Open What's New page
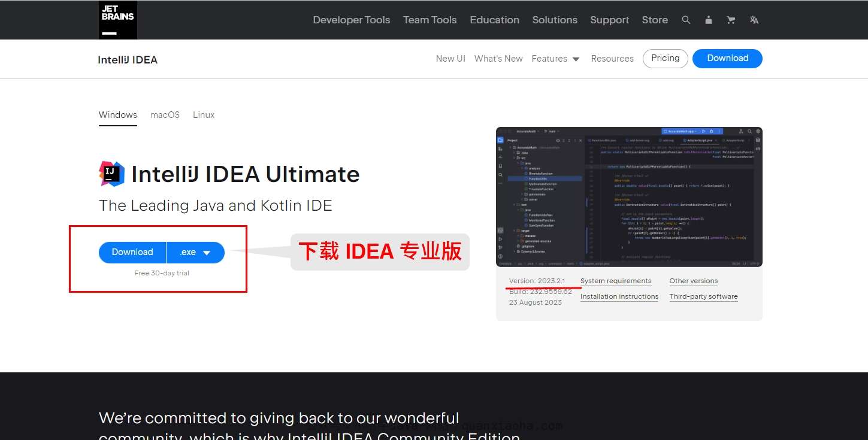Image resolution: width=868 pixels, height=440 pixels. 498,59
